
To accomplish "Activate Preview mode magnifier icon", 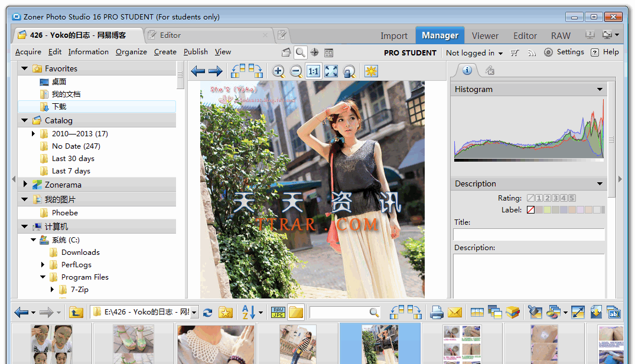I will 301,52.
